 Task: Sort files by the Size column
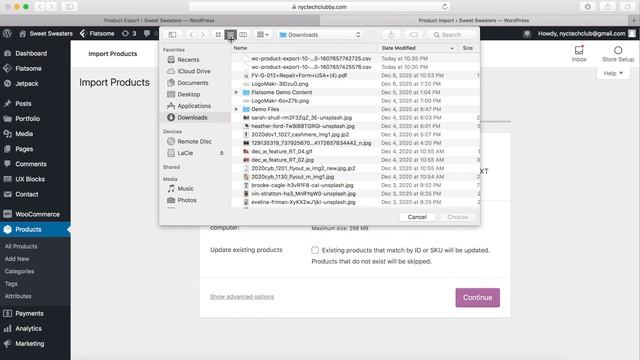[x=468, y=48]
